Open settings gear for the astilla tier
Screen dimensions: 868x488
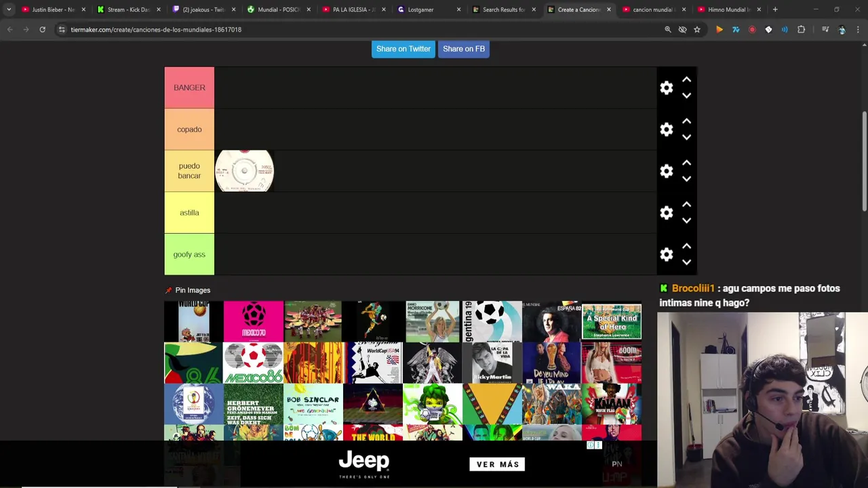pyautogui.click(x=667, y=213)
